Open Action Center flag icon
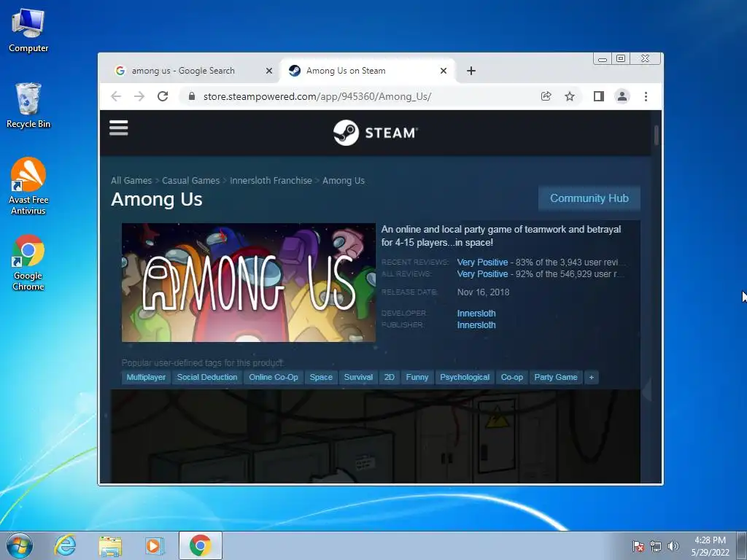 pos(638,546)
